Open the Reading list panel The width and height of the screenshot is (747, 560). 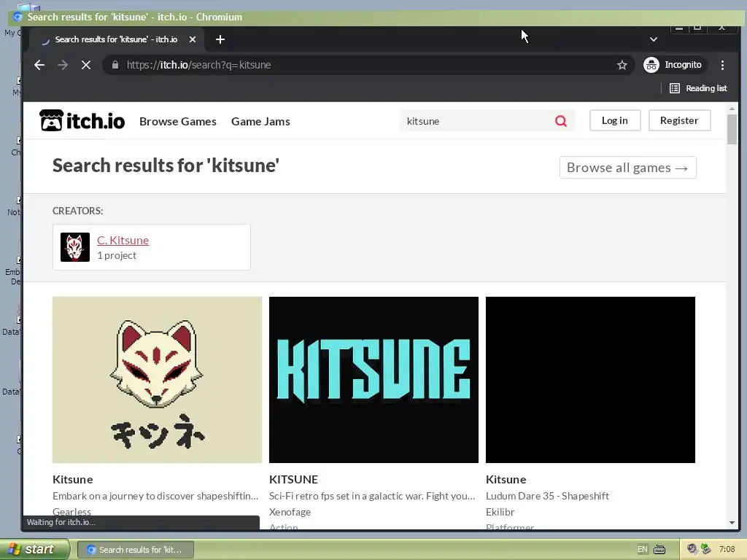click(698, 88)
